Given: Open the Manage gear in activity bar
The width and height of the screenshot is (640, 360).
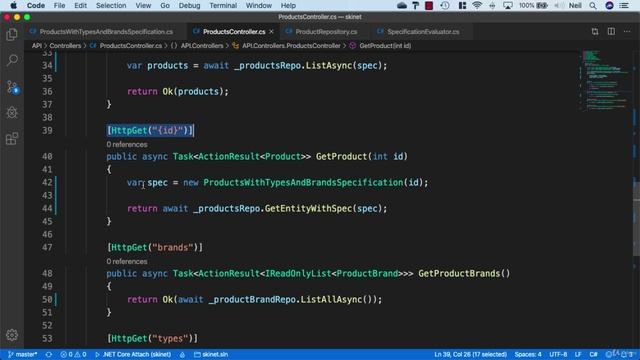Looking at the screenshot, I should [12, 335].
